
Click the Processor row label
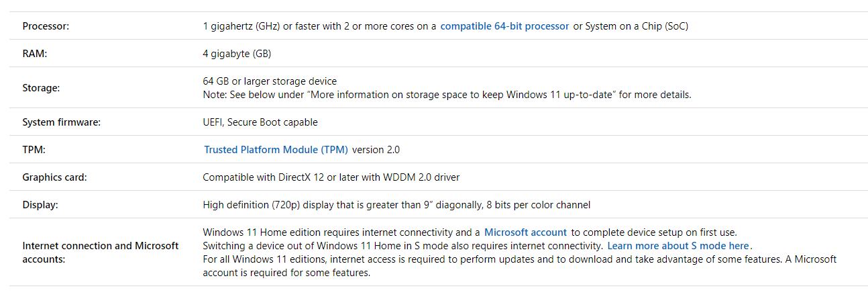point(46,26)
